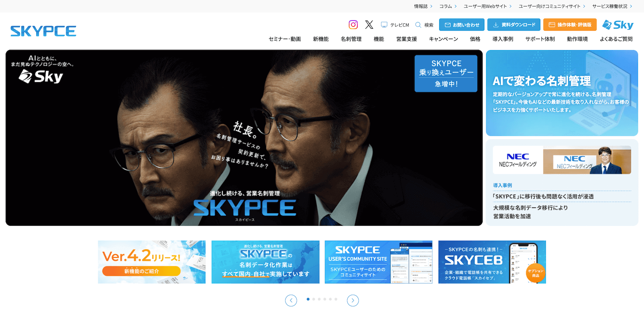Open 営業支援 menu item

pos(407,39)
